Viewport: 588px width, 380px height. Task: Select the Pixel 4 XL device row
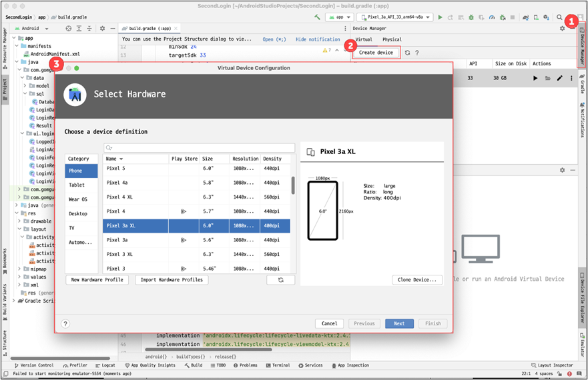coord(196,197)
